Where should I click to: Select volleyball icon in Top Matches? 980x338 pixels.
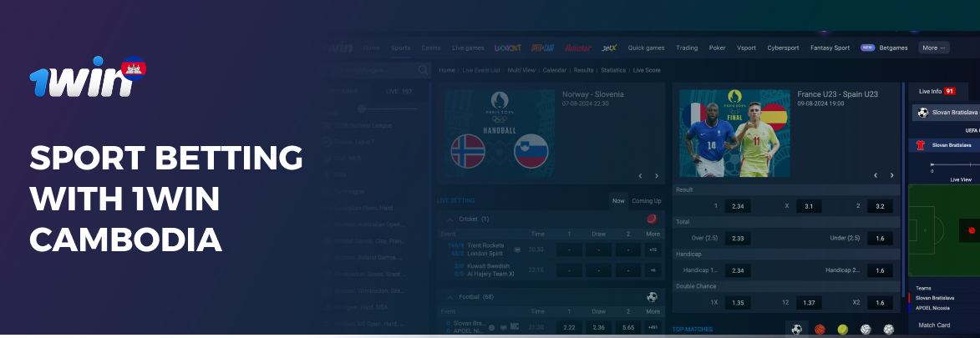tap(866, 330)
